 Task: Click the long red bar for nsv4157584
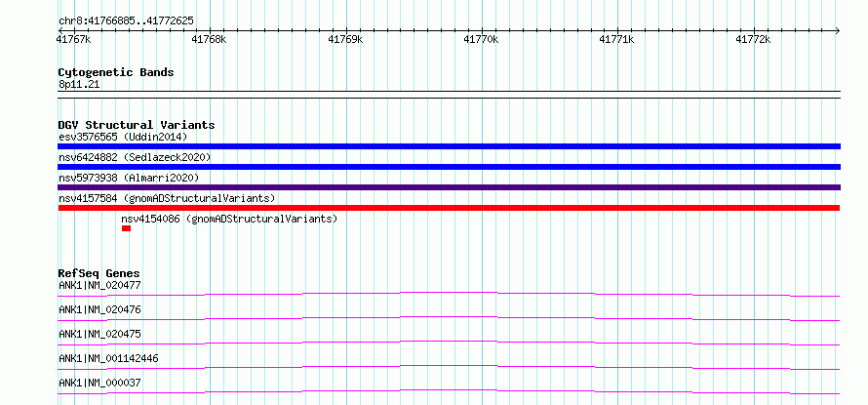[449, 208]
